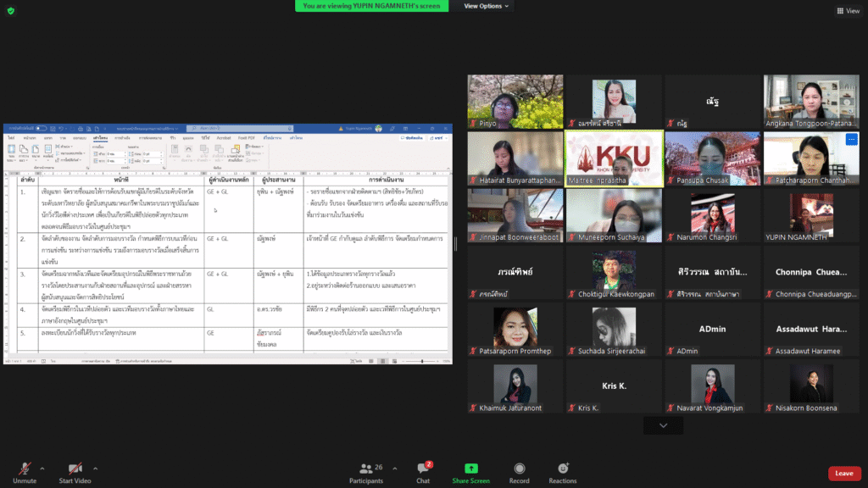Select Narumon Changsri's video tile
The height and width of the screenshot is (488, 868).
(x=712, y=215)
